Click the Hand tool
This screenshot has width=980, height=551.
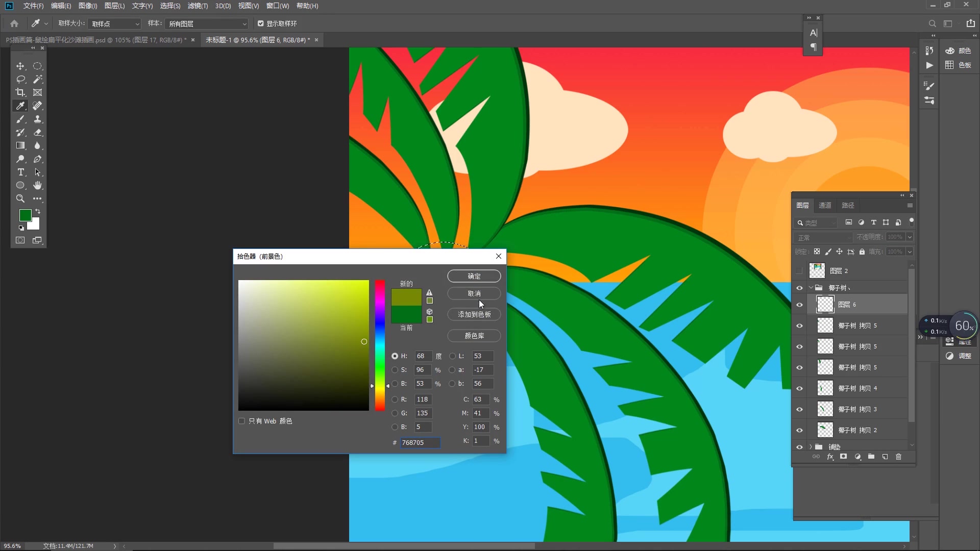[x=38, y=186]
